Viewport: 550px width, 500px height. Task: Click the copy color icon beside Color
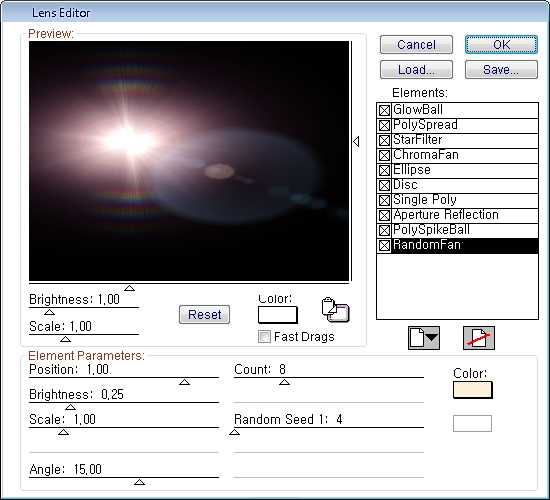pos(335,310)
